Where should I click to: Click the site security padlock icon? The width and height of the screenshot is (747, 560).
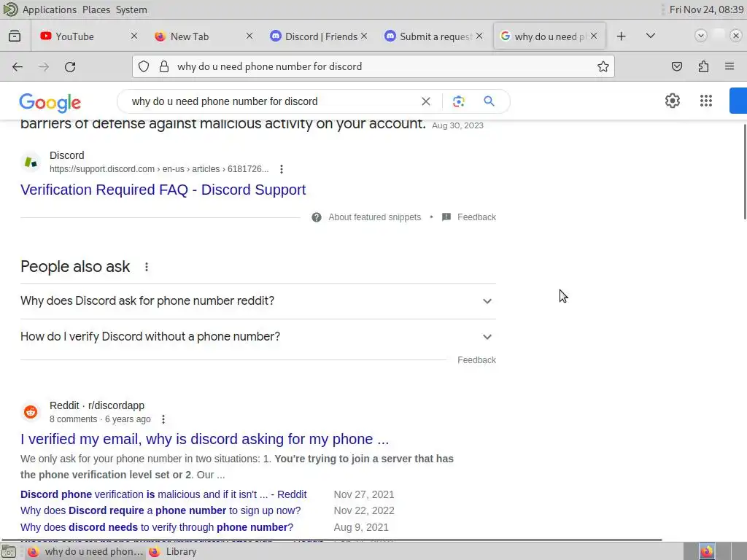click(164, 66)
